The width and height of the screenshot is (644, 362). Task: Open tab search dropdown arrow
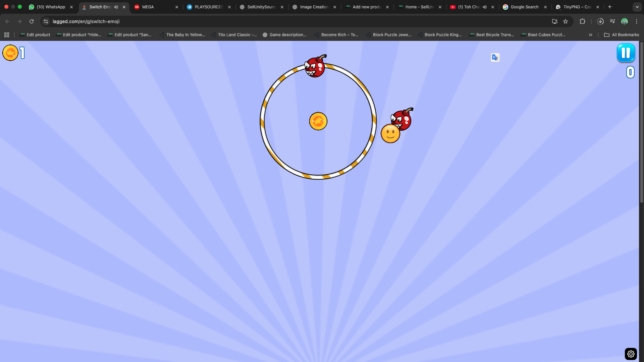637,7
